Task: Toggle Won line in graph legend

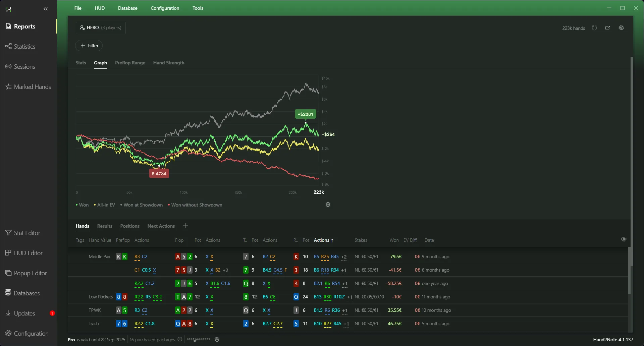Action: click(82, 205)
